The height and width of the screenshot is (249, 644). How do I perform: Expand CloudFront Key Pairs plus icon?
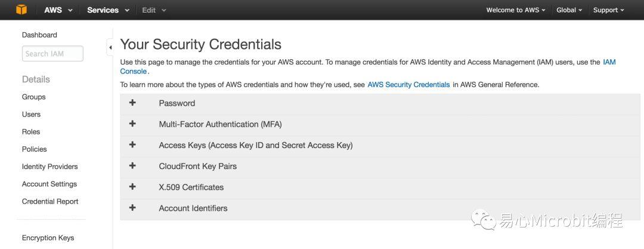(132, 165)
